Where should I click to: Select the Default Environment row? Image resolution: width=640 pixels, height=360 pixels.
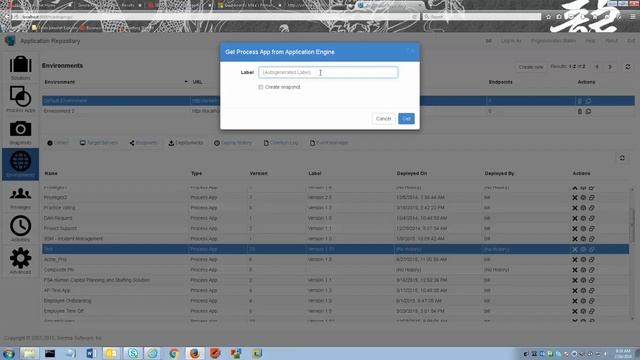pyautogui.click(x=338, y=100)
